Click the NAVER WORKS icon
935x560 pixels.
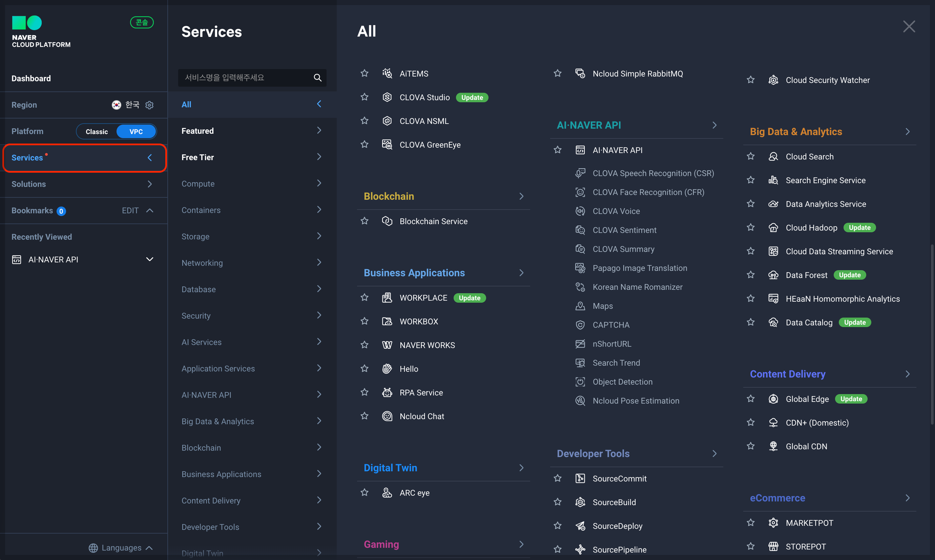point(387,345)
